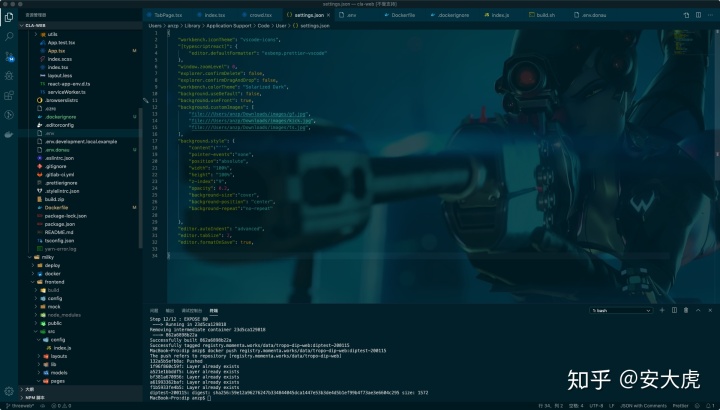Open .gitlab-ci.yml in the explorer
The image size is (720, 410).
tap(59, 174)
